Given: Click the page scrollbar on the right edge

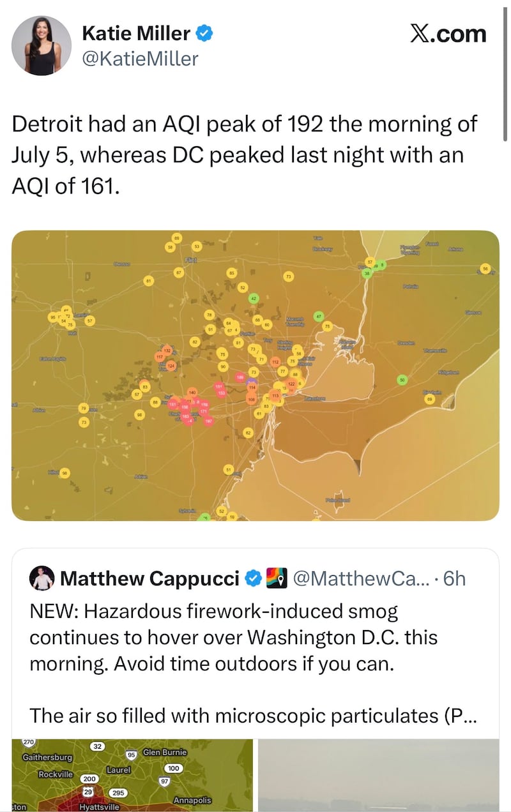Looking at the screenshot, I should click(506, 70).
